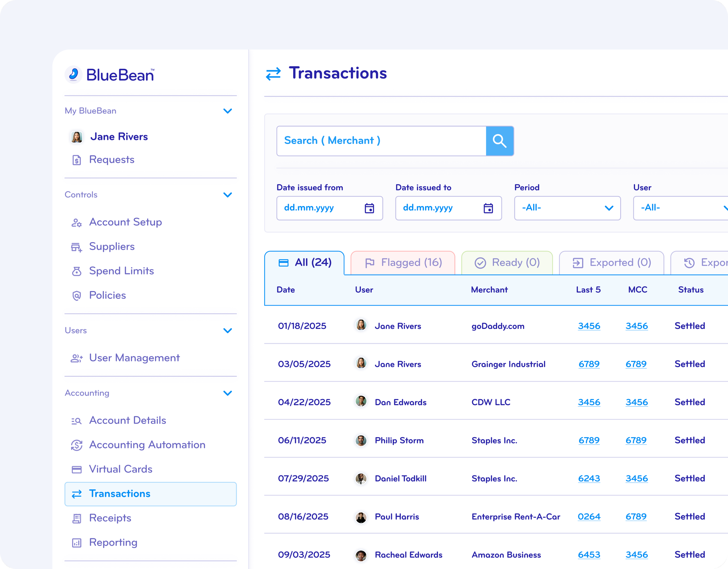Image resolution: width=728 pixels, height=569 pixels.
Task: Open MCC link 6789 for Grainger Industrial
Action: pyautogui.click(x=636, y=364)
